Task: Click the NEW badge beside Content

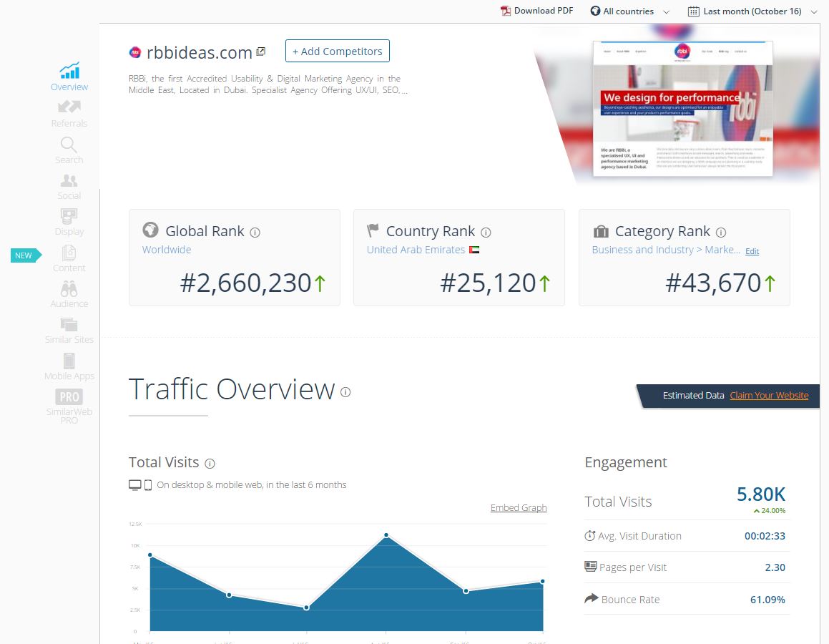Action: click(25, 255)
